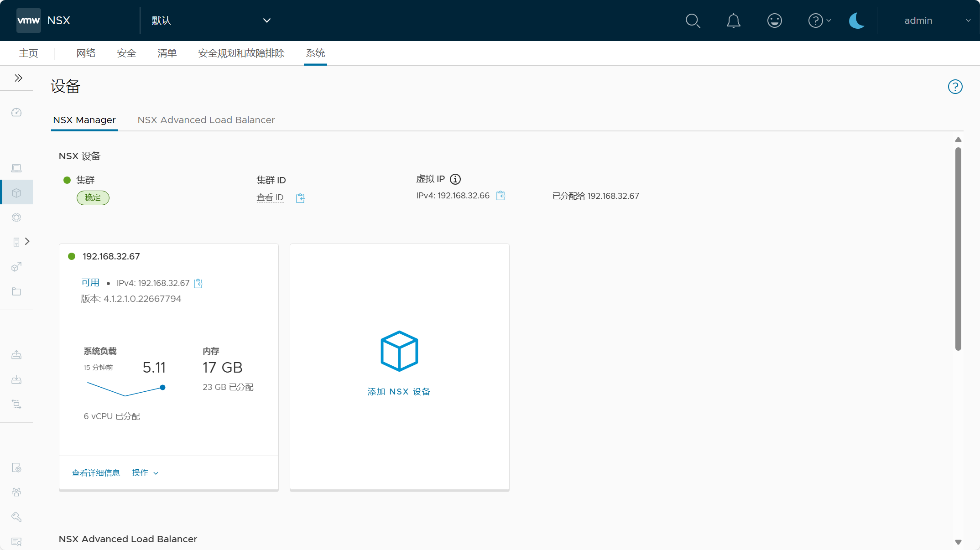The height and width of the screenshot is (550, 980).
Task: Expand the server sidebar item chevron
Action: [27, 241]
